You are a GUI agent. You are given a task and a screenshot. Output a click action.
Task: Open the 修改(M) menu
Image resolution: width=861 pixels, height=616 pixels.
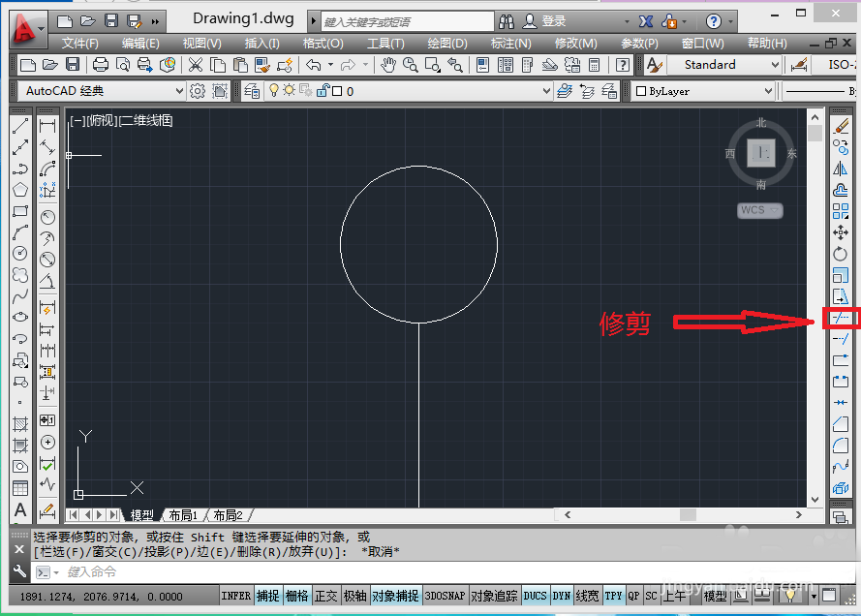click(575, 43)
